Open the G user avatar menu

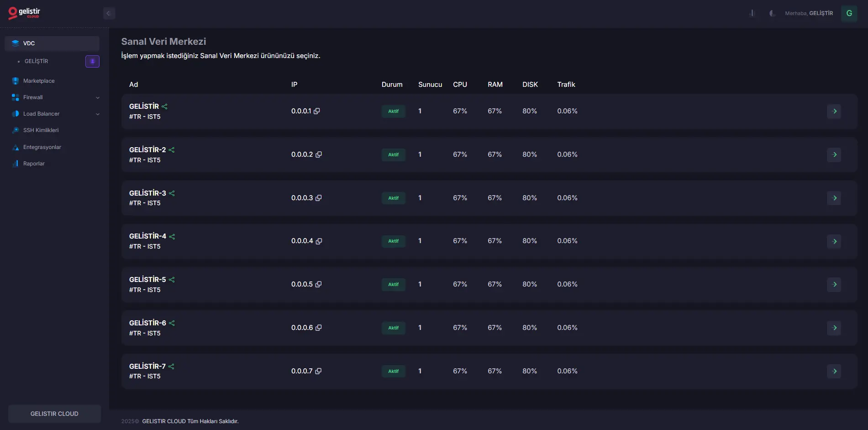849,13
